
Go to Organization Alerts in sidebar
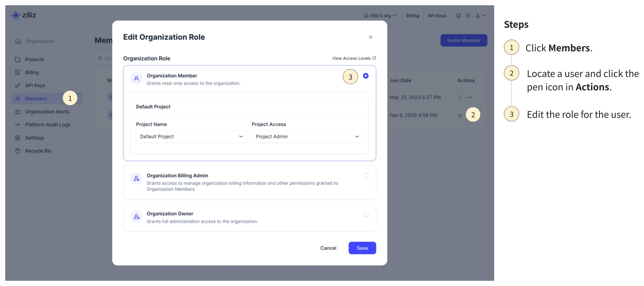click(x=47, y=112)
